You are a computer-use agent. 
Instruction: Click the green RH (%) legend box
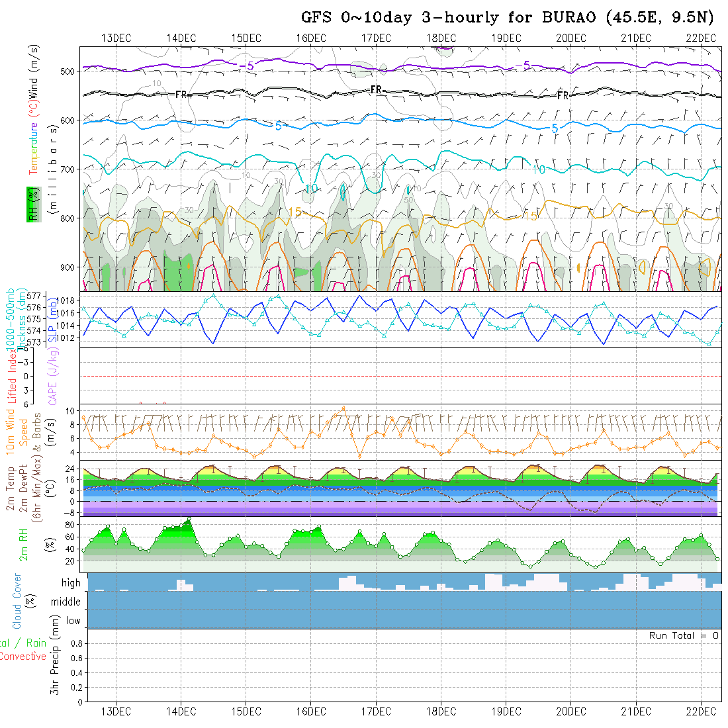click(32, 204)
